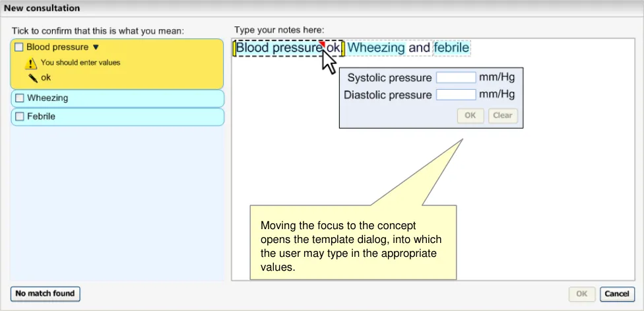The height and width of the screenshot is (311, 644).
Task: Click the Diastolic pressure input field
Action: (455, 95)
